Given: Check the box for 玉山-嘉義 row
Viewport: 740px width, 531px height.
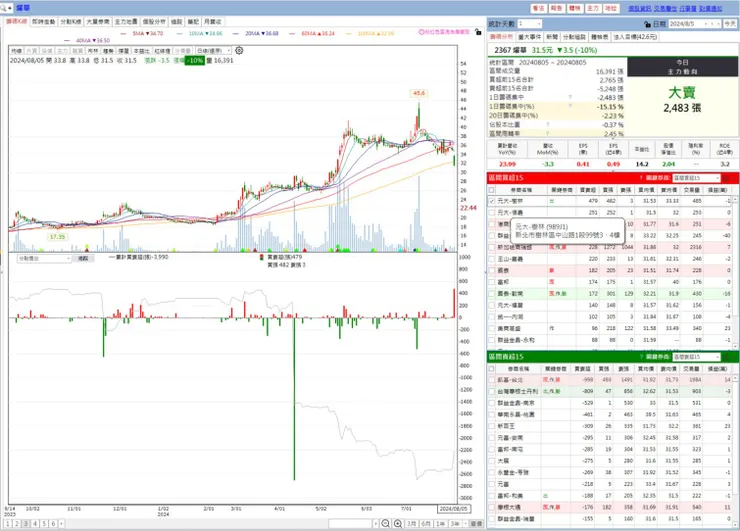Looking at the screenshot, I should coord(492,259).
